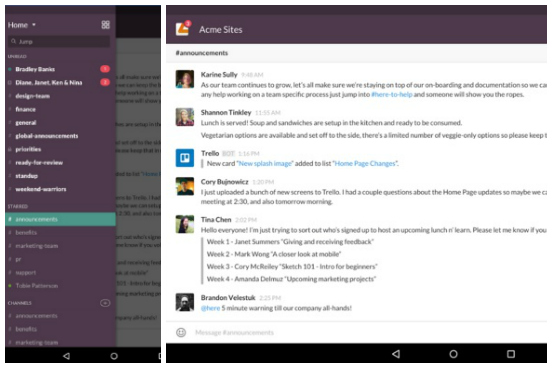This screenshot has height=368, width=552.
Task: Open the starred marketing-team channel
Action: click(37, 246)
